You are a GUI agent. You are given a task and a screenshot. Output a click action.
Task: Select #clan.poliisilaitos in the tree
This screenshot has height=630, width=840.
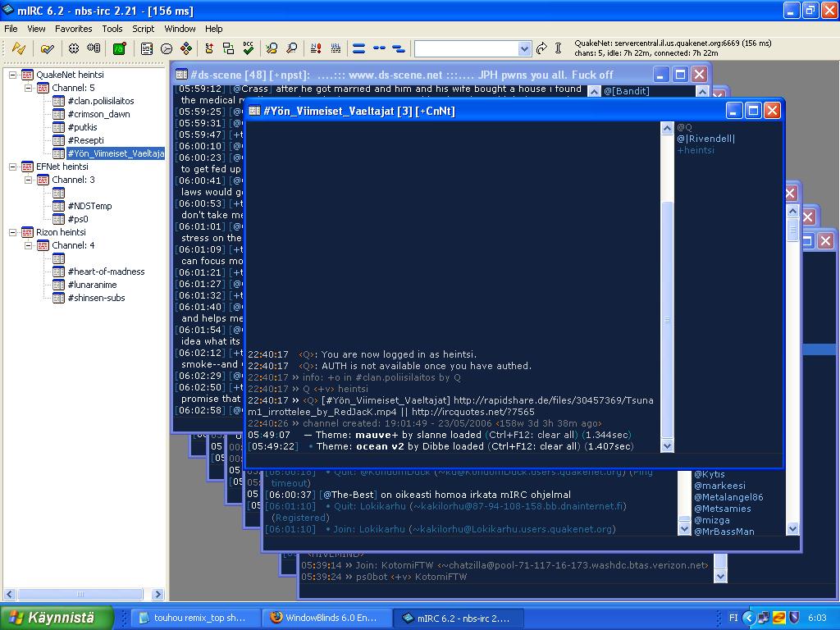click(101, 101)
